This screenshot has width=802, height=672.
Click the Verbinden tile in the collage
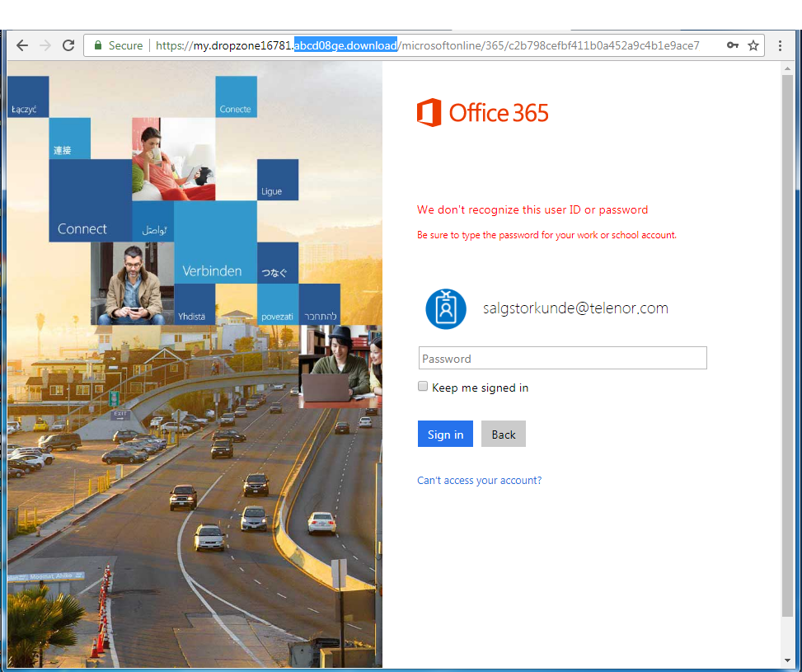click(215, 242)
